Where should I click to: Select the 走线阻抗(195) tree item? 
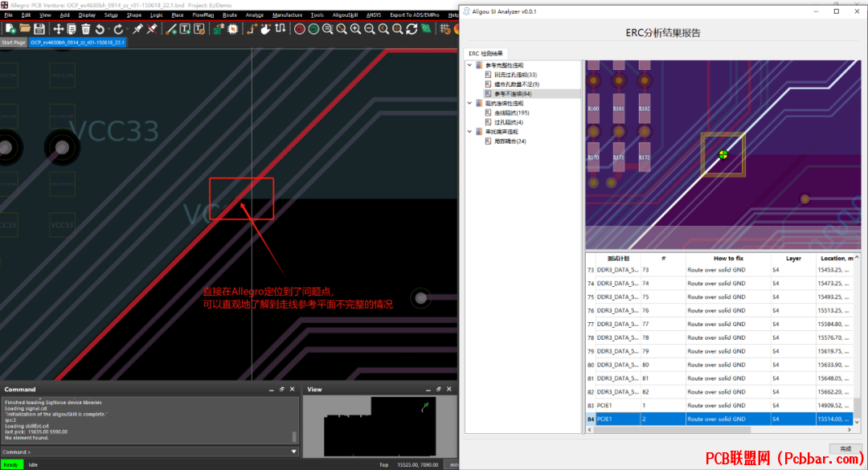coord(511,113)
